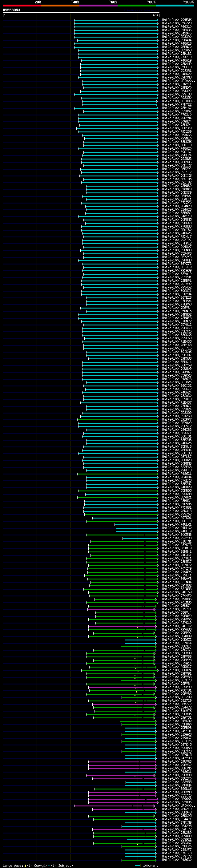The width and height of the screenshot is (197, 868).
Task: Select label UniRef100_A7NYE2
Action: [177, 104]
